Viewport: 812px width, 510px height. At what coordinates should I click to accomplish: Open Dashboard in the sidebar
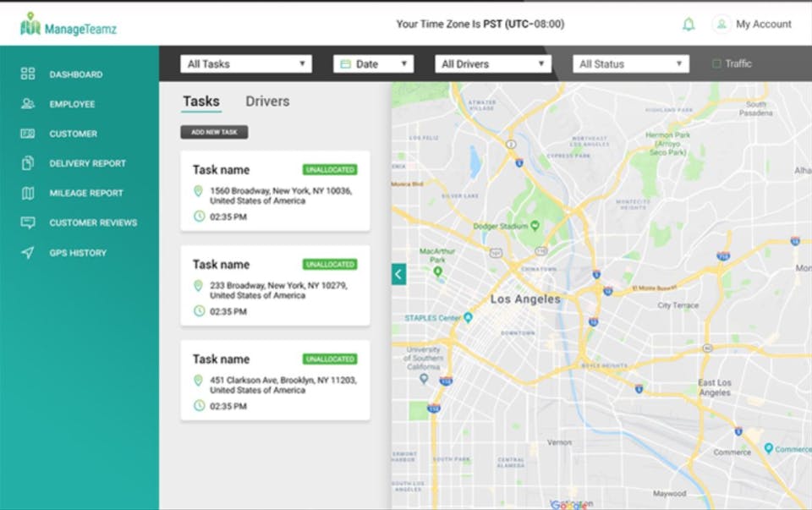point(76,74)
